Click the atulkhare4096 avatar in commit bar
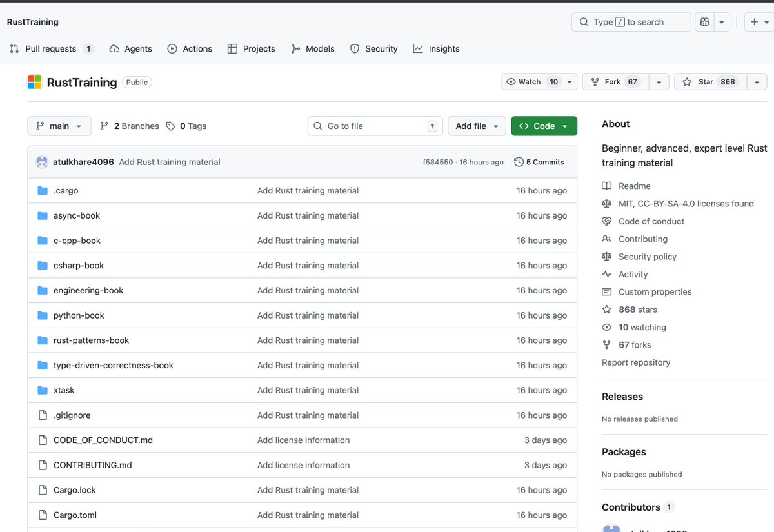This screenshot has width=774, height=532. tap(42, 162)
